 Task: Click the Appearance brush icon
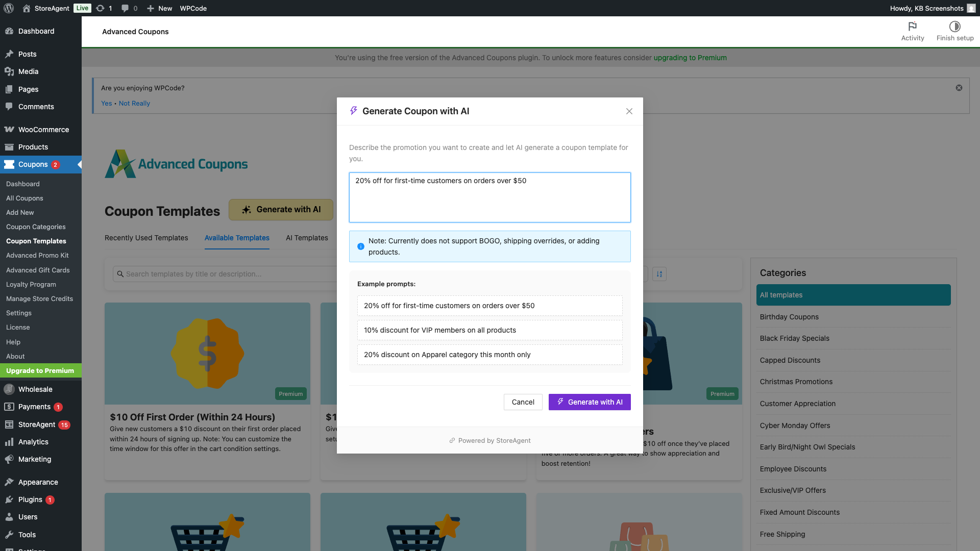pyautogui.click(x=9, y=482)
